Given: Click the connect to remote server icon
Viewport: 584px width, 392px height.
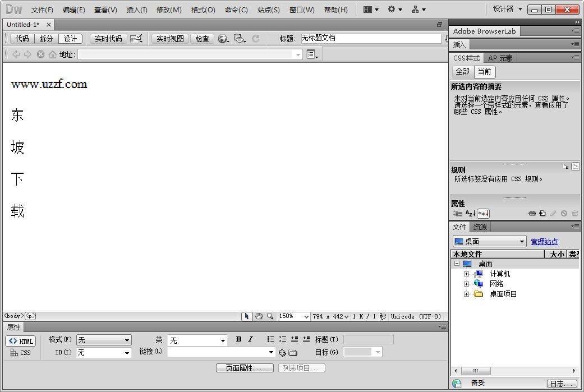Looking at the screenshot, I should pos(457,383).
